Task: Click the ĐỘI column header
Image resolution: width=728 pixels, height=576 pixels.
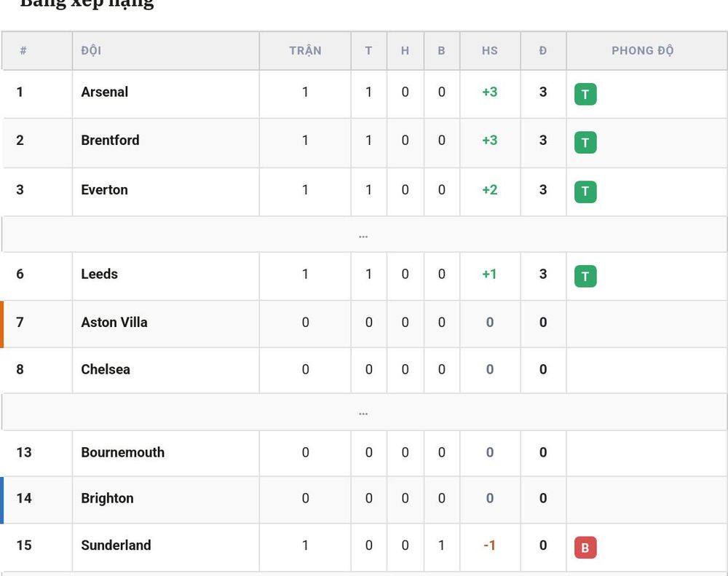Action: pos(91,51)
